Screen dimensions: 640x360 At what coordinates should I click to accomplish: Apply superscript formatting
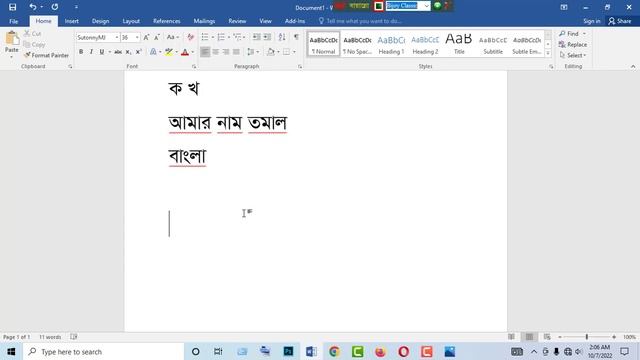(x=138, y=52)
